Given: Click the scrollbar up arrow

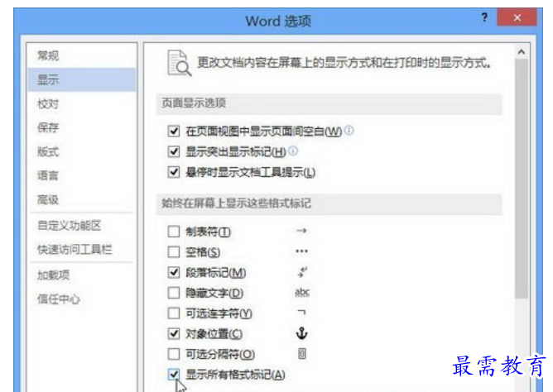Looking at the screenshot, I should click(x=522, y=52).
